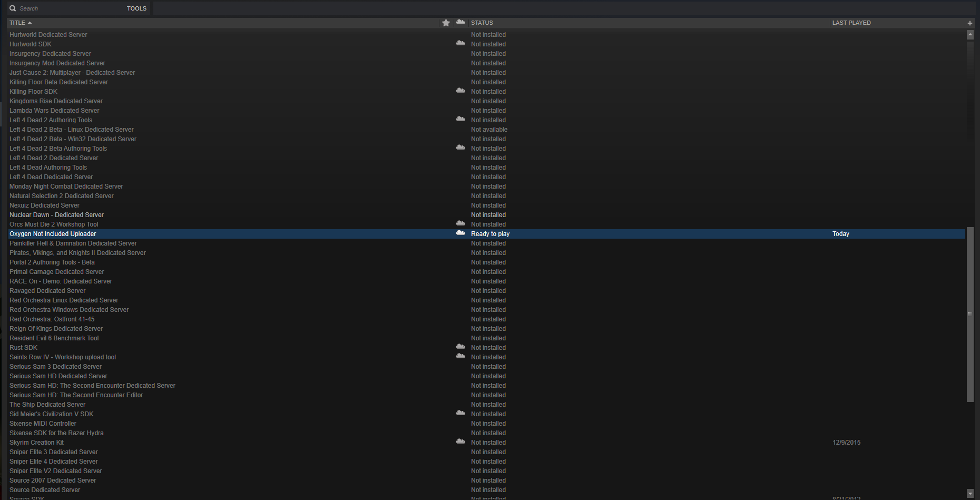Viewport: 980px width, 500px height.
Task: Click cloud icon for Left 4 Dead 2 Authoring Tools
Action: click(460, 119)
